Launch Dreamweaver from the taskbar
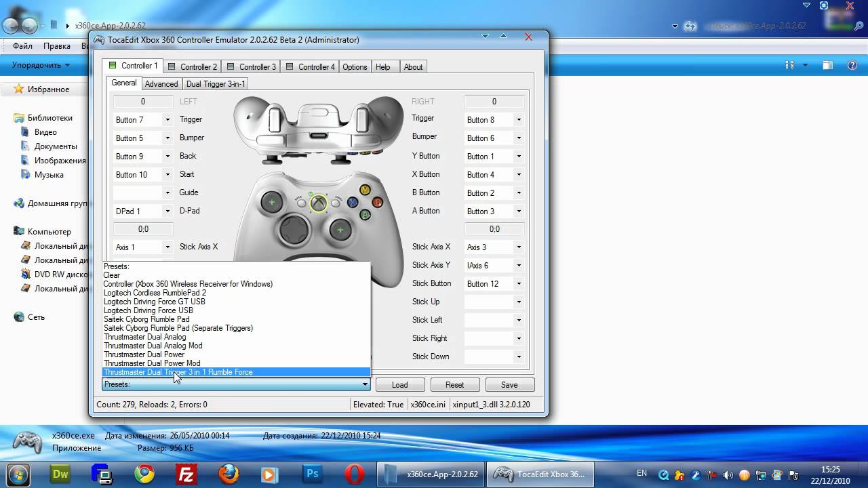The width and height of the screenshot is (868, 488). pyautogui.click(x=61, y=474)
